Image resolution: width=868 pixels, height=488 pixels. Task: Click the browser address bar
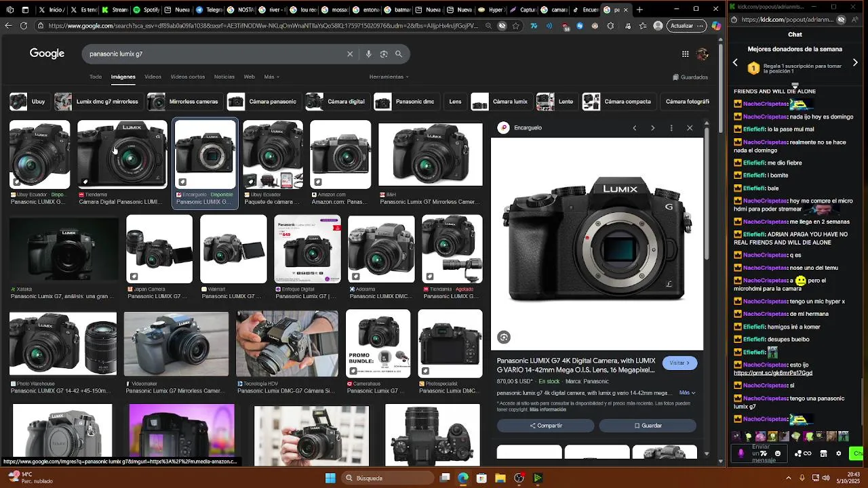tap(263, 26)
